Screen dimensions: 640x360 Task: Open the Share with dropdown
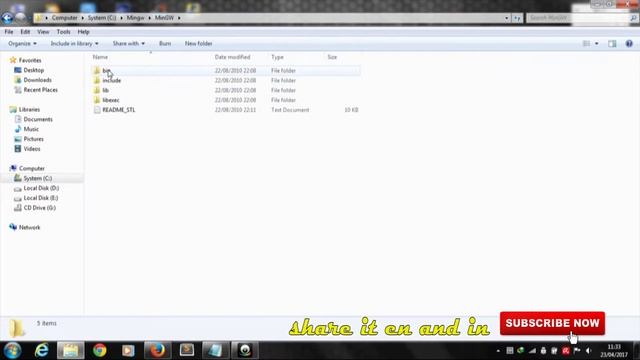[129, 43]
